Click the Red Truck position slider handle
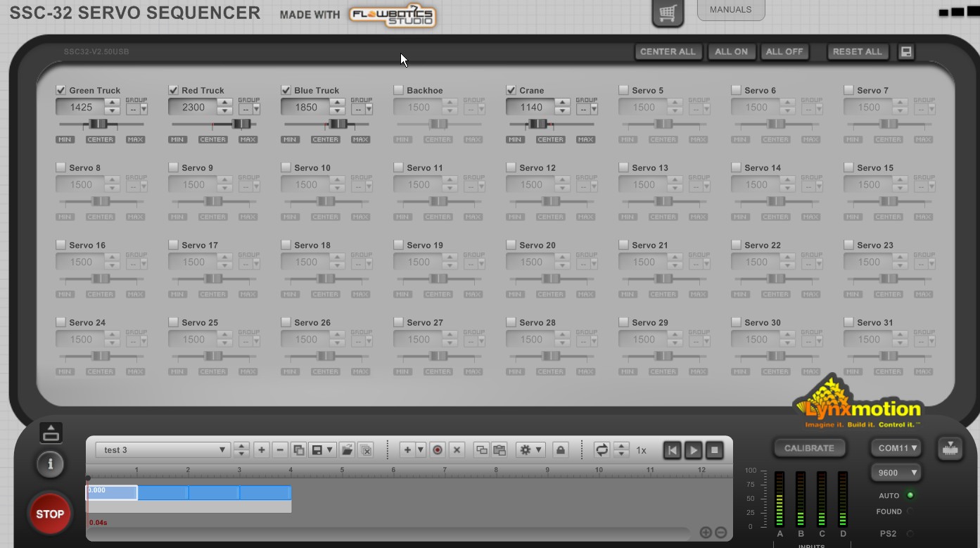 [x=241, y=125]
